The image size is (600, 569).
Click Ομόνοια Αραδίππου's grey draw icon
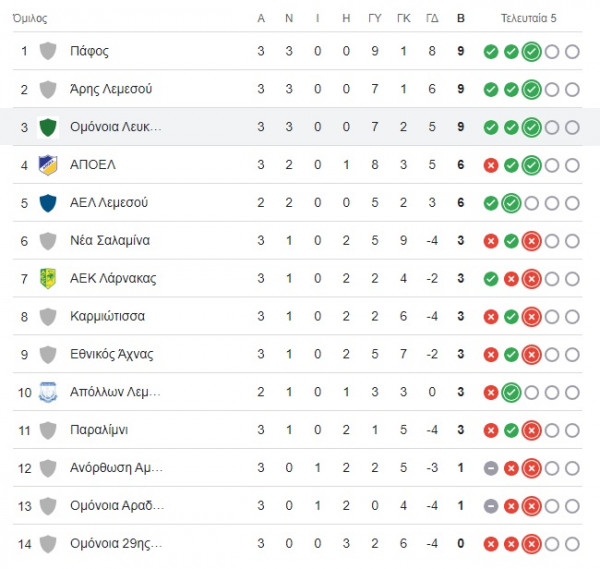[x=491, y=506]
